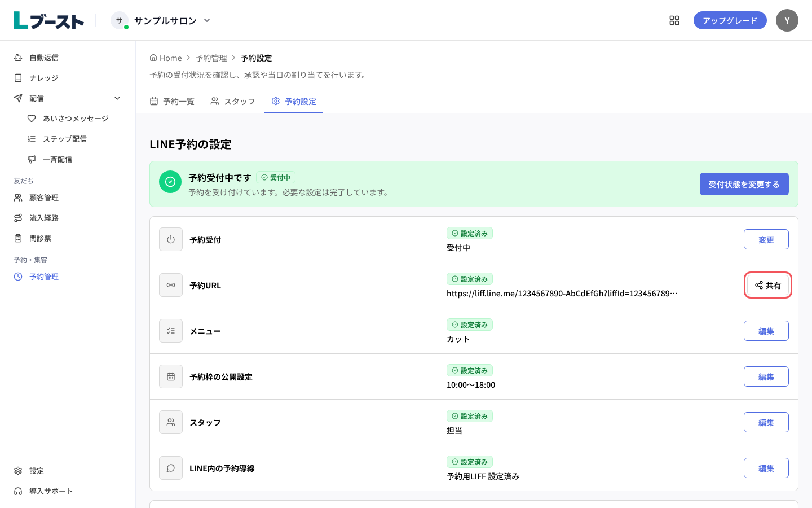812x508 pixels.
Task: Click the サ salon avatar icon
Action: [x=120, y=20]
